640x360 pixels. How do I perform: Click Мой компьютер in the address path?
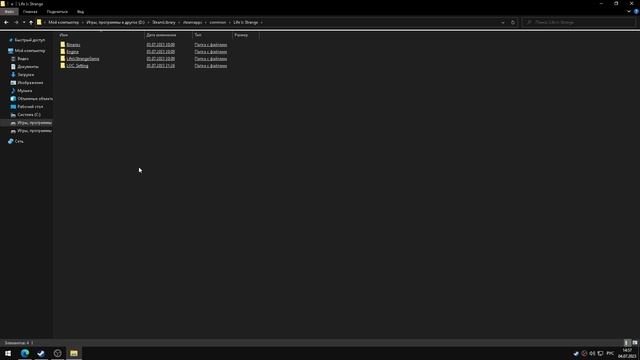[64, 22]
